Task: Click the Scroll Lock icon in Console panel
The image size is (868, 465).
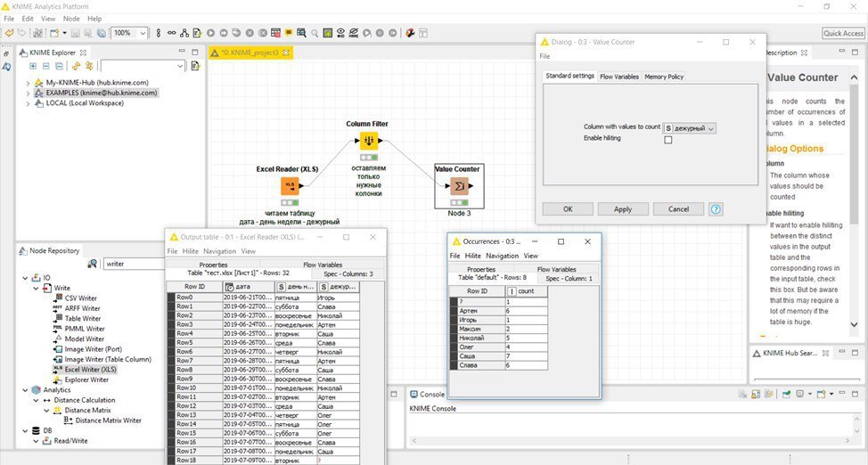Action: pyautogui.click(x=755, y=394)
